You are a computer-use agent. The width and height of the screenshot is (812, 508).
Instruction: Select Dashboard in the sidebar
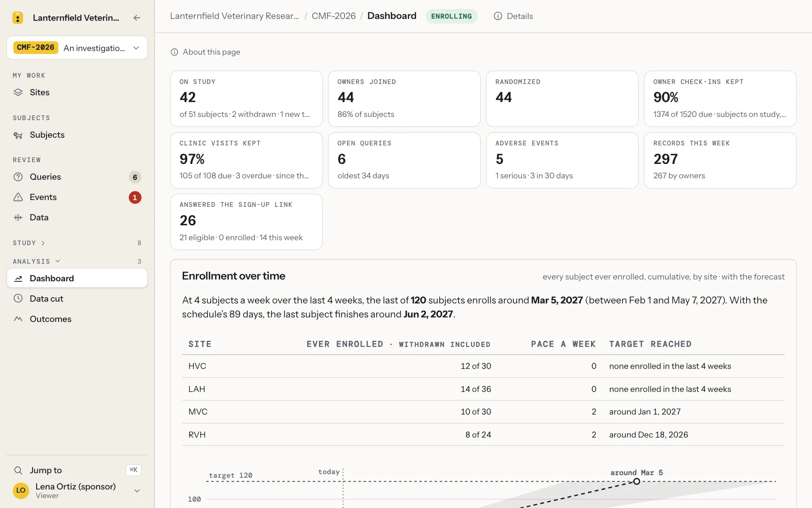pyautogui.click(x=77, y=278)
